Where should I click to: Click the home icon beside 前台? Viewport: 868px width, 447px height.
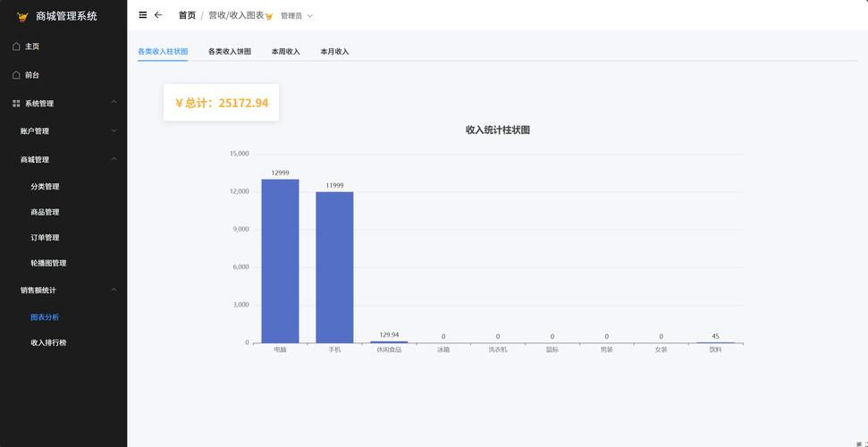tap(16, 75)
